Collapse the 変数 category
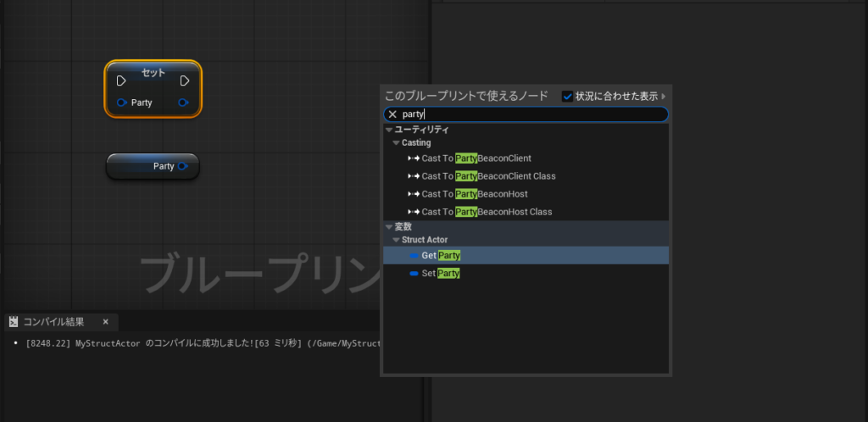 (389, 227)
